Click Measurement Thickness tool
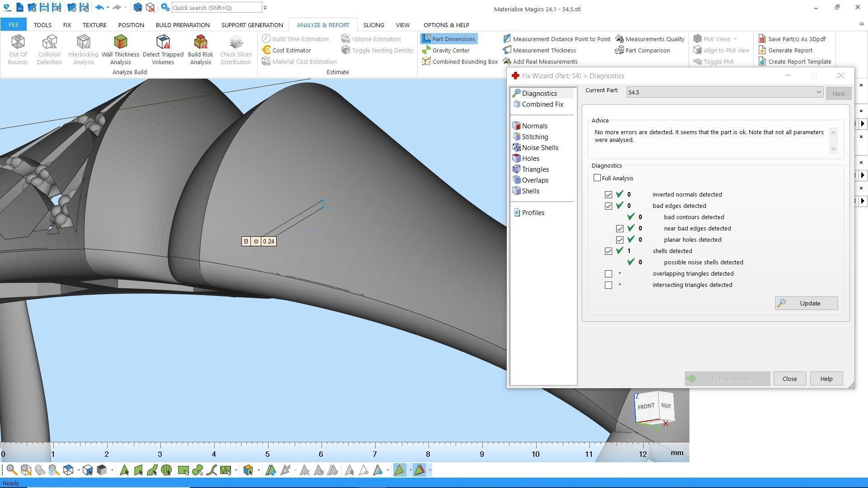 click(x=544, y=50)
